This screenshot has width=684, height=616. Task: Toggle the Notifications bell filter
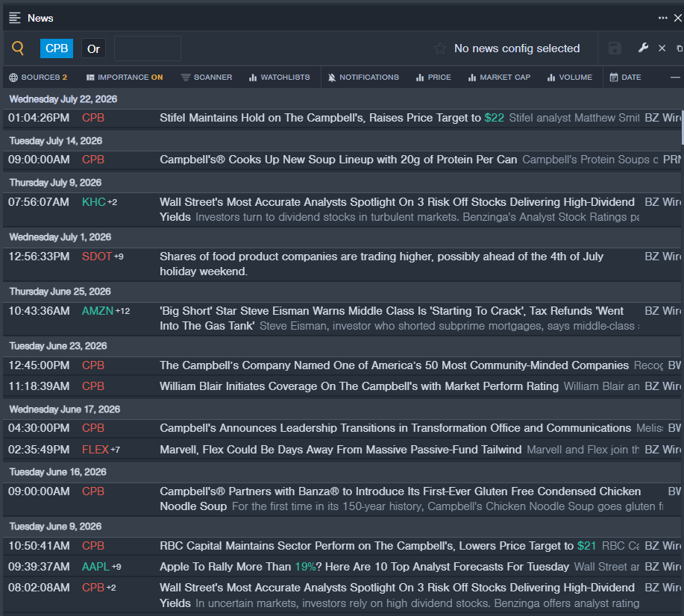tap(363, 78)
